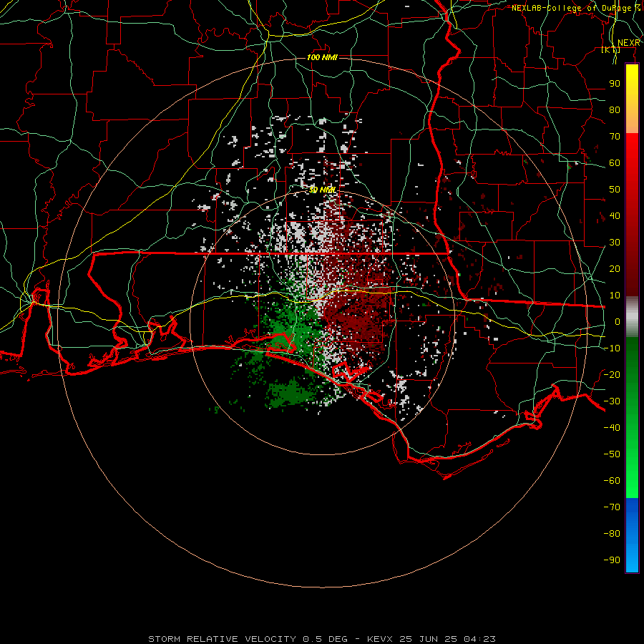Pick the blue segment of the color bar
The width and height of the screenshot is (644, 644).
(632, 535)
